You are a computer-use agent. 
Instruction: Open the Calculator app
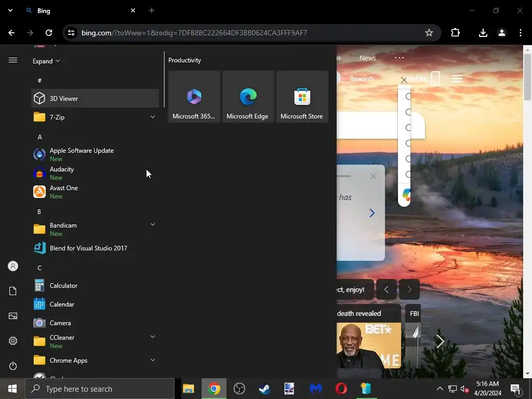coord(95,285)
